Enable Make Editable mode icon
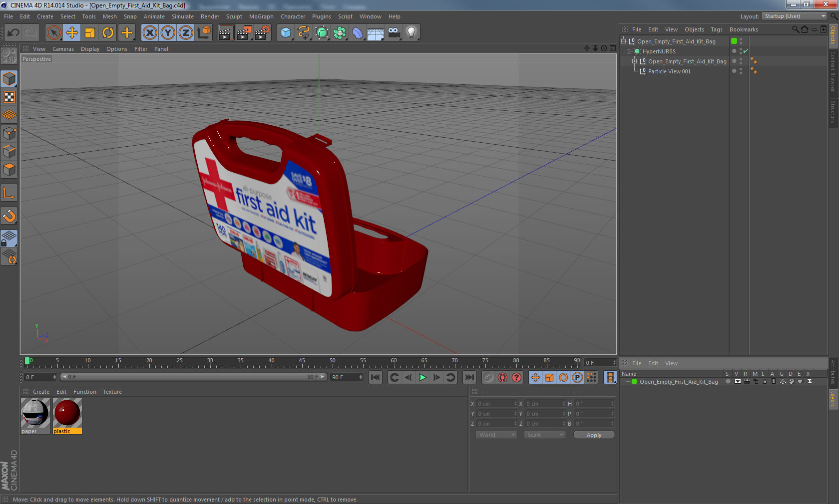Screen dimensions: 839x504 pyautogui.click(x=9, y=55)
